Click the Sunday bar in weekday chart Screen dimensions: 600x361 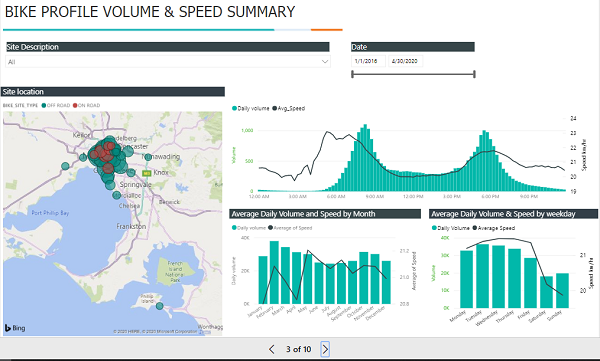pos(562,291)
